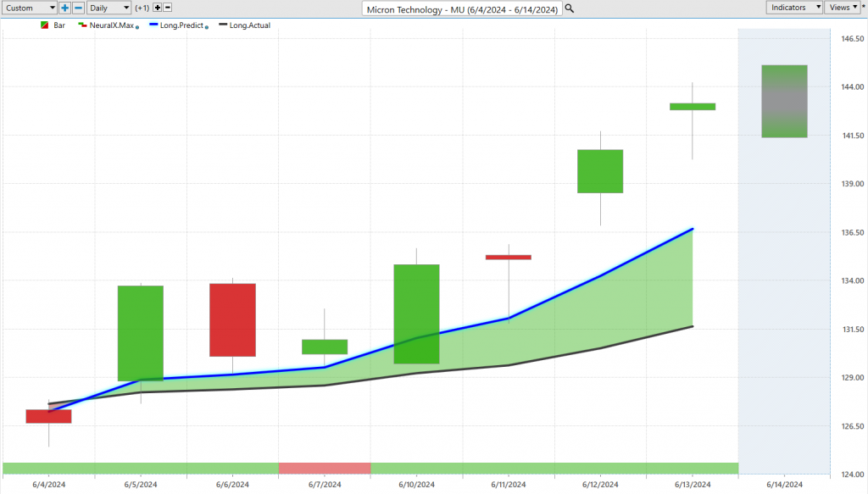868x494 pixels.
Task: Click the NeuralX.Max legend icon
Action: 82,25
